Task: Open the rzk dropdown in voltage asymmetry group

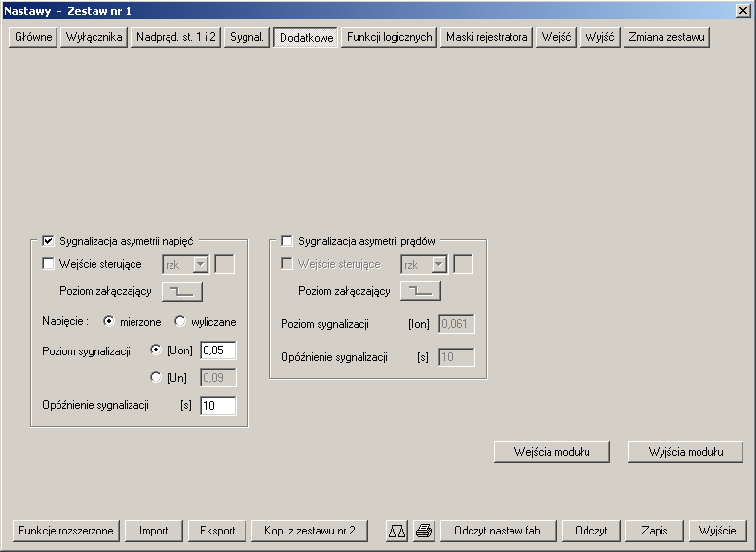Action: pyautogui.click(x=186, y=265)
